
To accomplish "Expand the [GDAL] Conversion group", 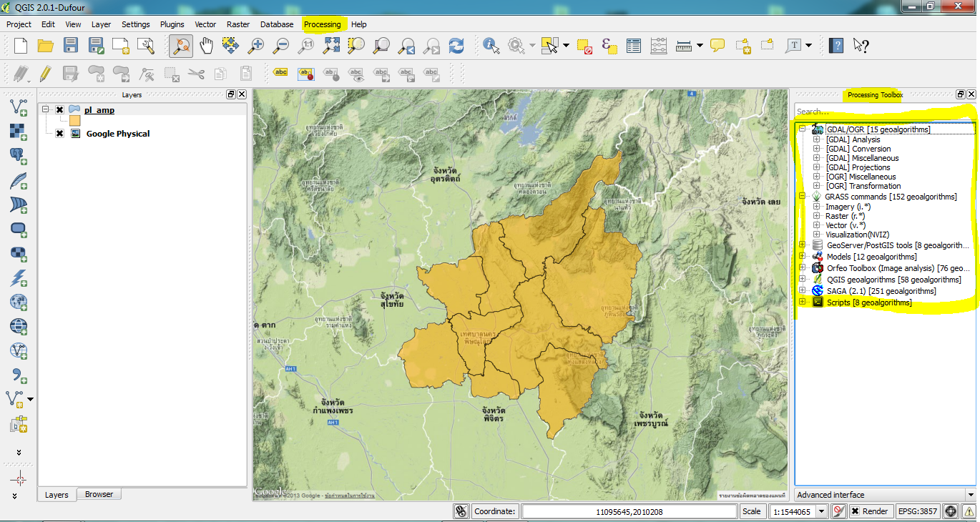I will [x=817, y=149].
